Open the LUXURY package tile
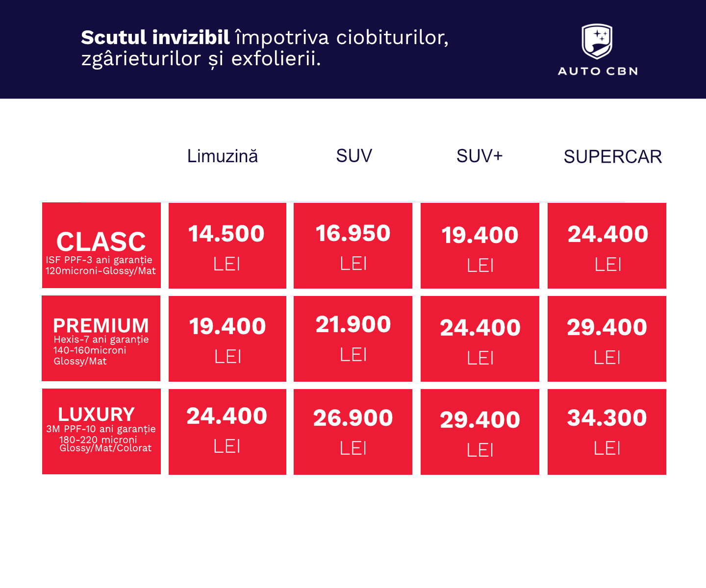The height and width of the screenshot is (588, 706). pyautogui.click(x=101, y=432)
